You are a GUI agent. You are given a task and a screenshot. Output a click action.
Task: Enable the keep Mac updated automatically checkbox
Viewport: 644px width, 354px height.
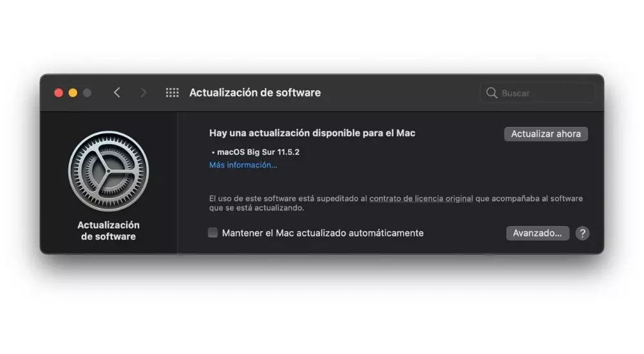[213, 233]
